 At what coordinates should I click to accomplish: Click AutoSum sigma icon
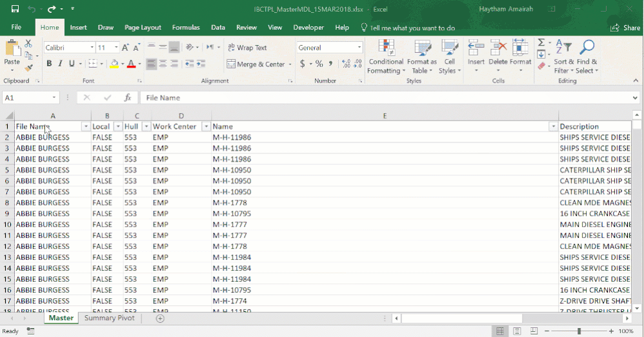541,43
